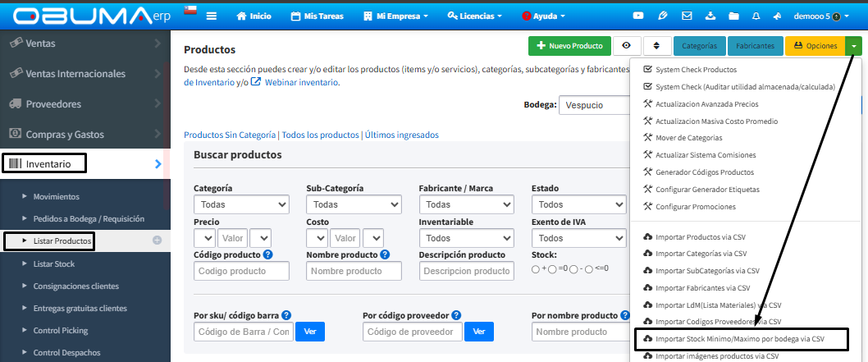
Task: Select the Stock '+' radio button
Action: 535,269
